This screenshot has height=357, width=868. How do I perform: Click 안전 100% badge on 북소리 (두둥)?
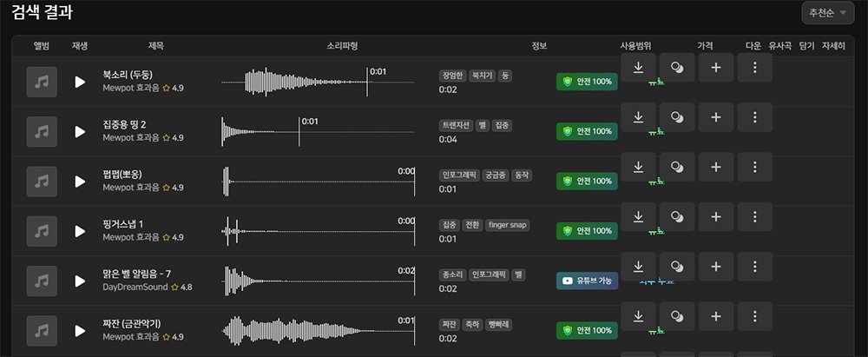[587, 82]
